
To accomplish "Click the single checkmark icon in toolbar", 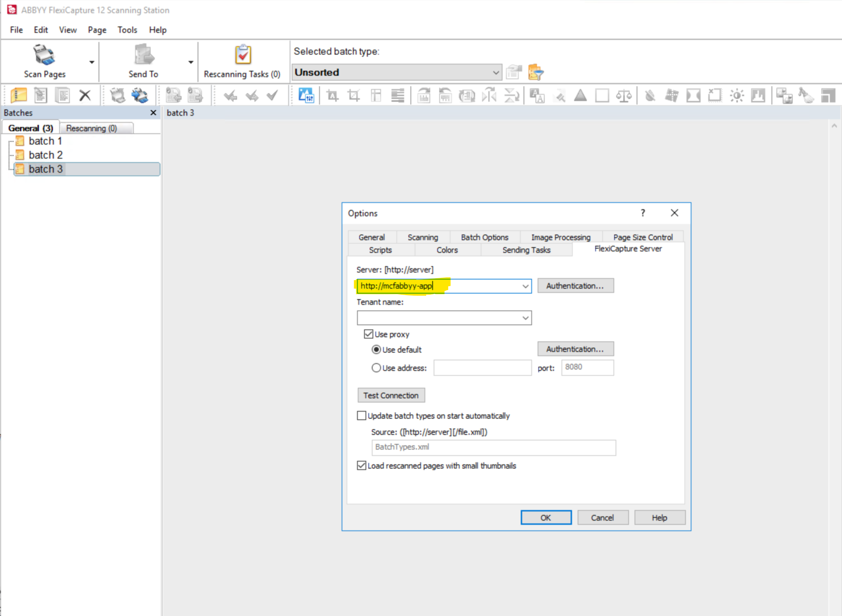I will coord(272,96).
